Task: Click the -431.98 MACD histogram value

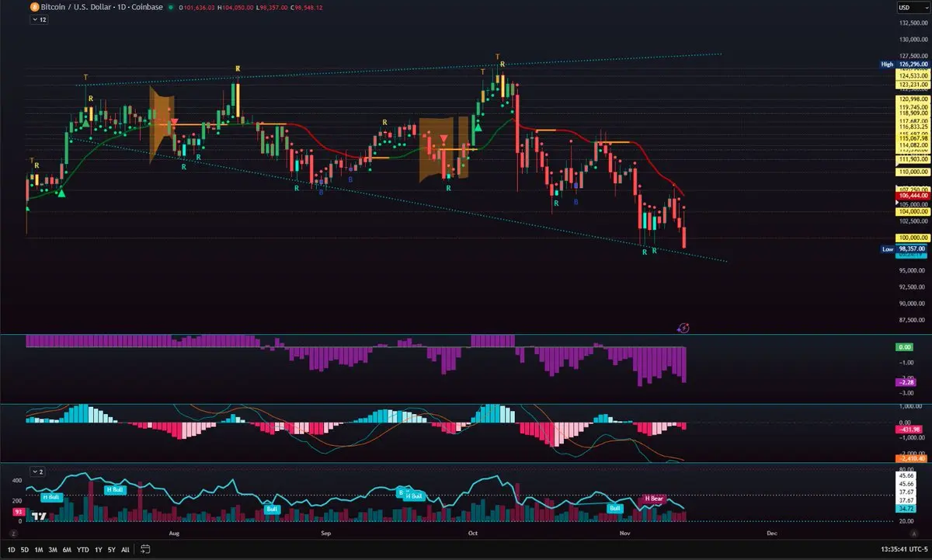Action: (x=909, y=429)
